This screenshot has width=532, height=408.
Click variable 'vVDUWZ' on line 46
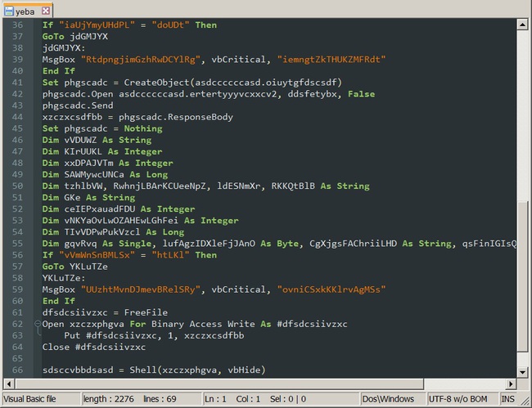pos(80,140)
